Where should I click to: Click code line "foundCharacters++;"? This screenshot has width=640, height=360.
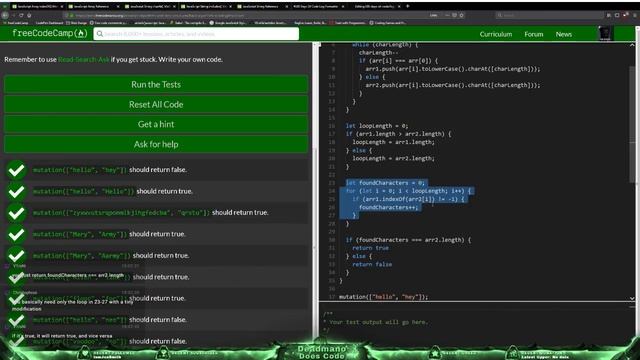(x=389, y=207)
